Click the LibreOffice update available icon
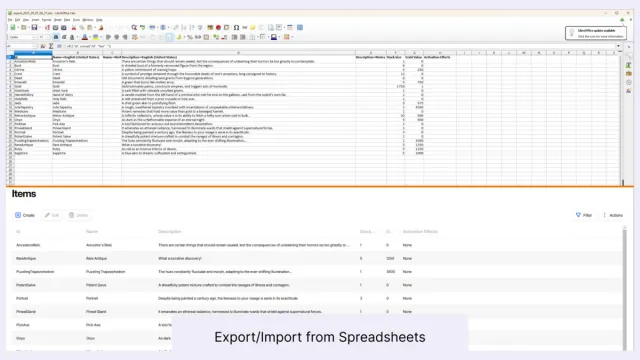 [622, 20]
